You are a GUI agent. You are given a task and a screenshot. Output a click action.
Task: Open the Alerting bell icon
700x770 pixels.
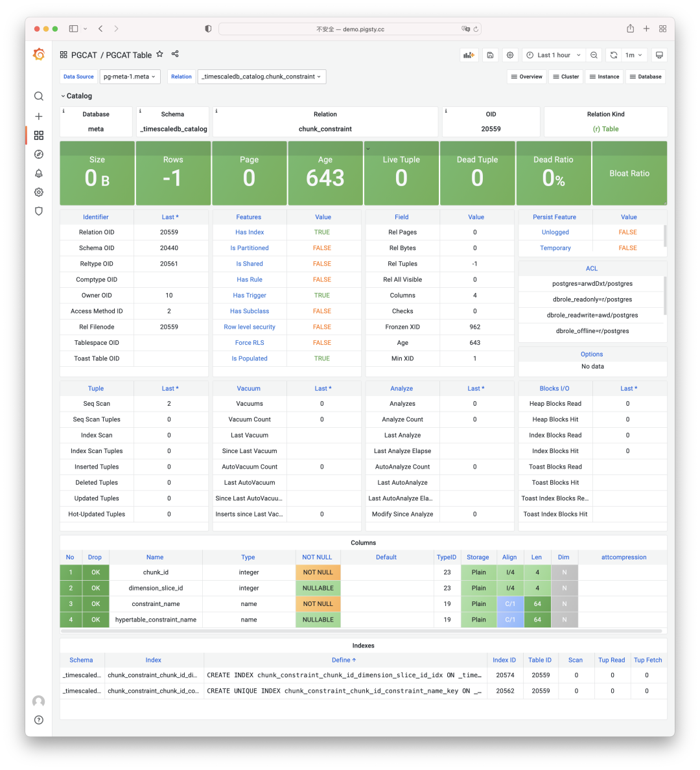coord(39,173)
